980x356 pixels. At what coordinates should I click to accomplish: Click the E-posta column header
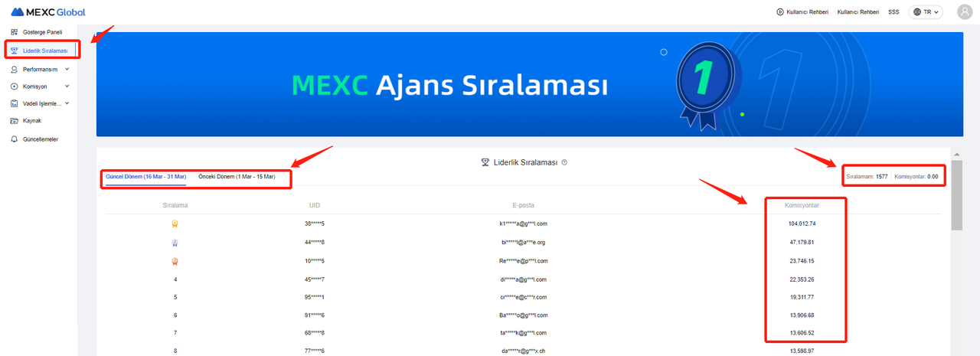coord(523,206)
